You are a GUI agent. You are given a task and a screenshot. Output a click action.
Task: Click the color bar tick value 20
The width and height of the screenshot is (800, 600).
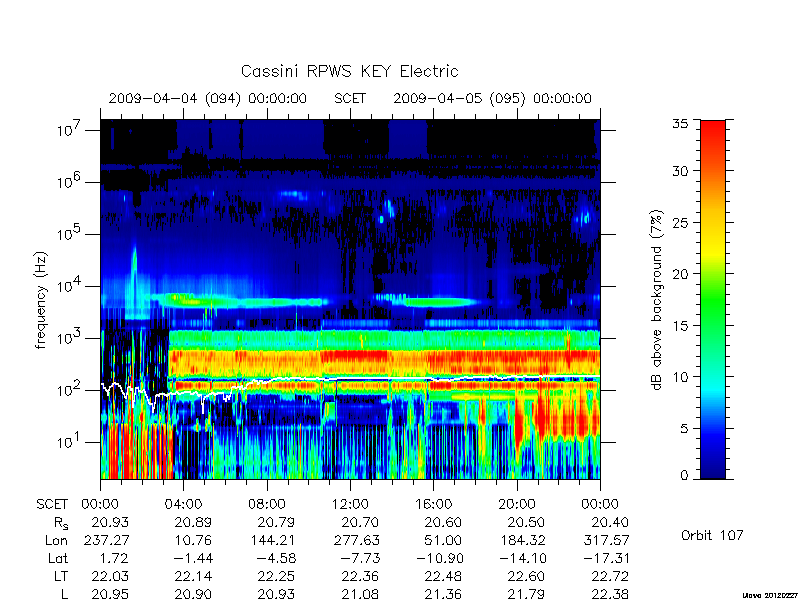[x=680, y=274]
